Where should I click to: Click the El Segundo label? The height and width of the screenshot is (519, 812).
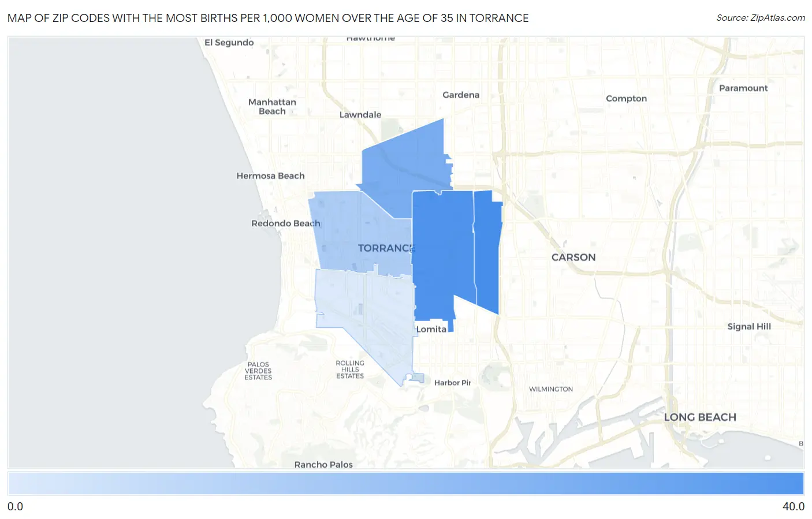pos(229,43)
